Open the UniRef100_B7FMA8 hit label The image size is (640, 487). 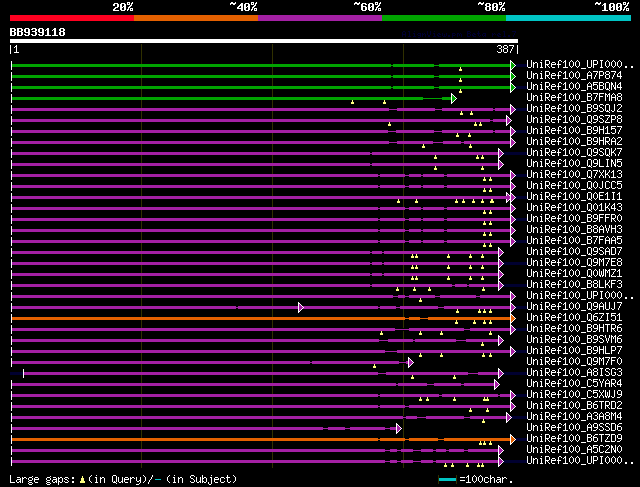[x=574, y=98]
